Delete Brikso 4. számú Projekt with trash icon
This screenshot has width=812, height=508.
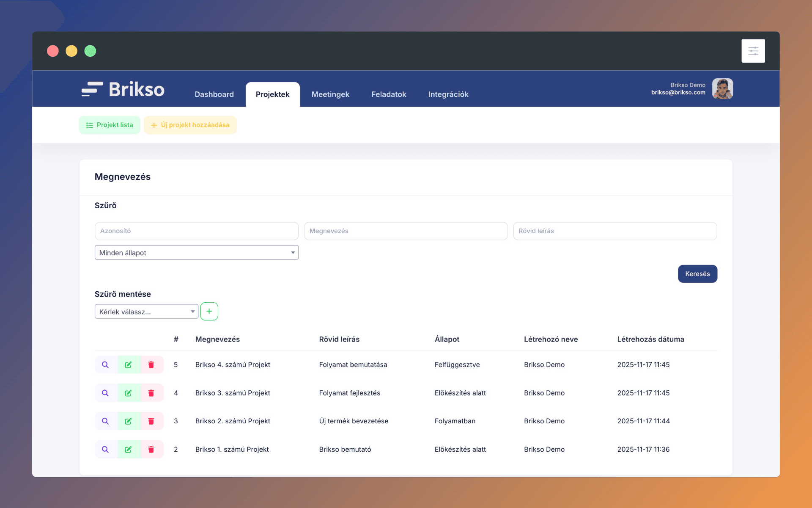pyautogui.click(x=151, y=364)
